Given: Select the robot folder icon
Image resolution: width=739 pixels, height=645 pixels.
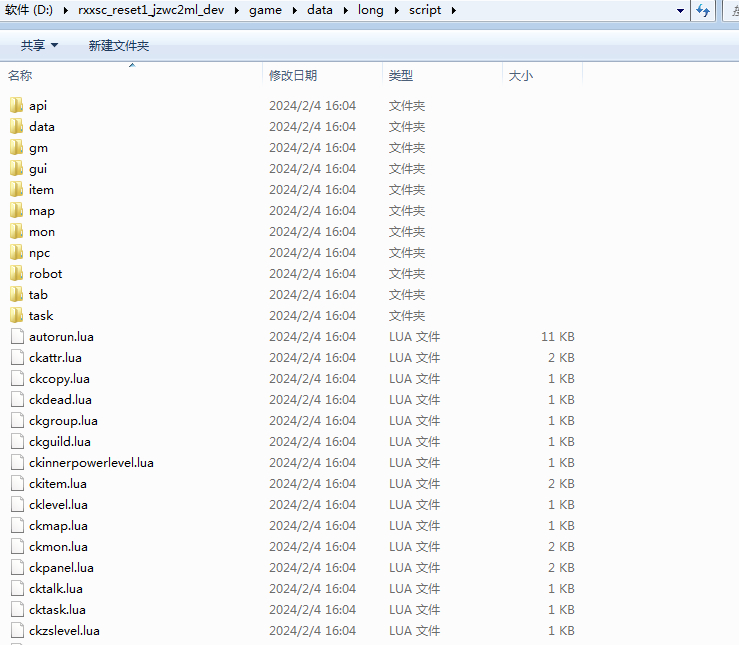Looking at the screenshot, I should click(x=16, y=273).
